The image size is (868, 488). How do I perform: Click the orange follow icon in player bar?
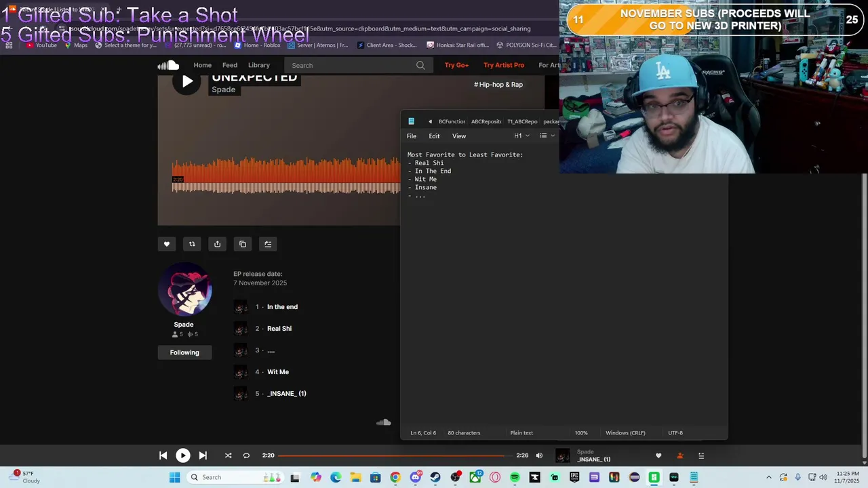(680, 455)
